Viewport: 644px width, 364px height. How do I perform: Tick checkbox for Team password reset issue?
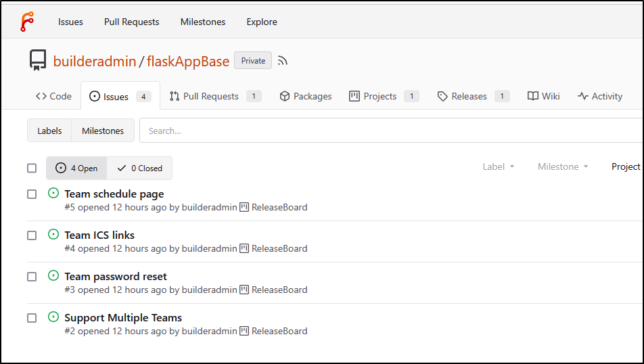point(32,277)
